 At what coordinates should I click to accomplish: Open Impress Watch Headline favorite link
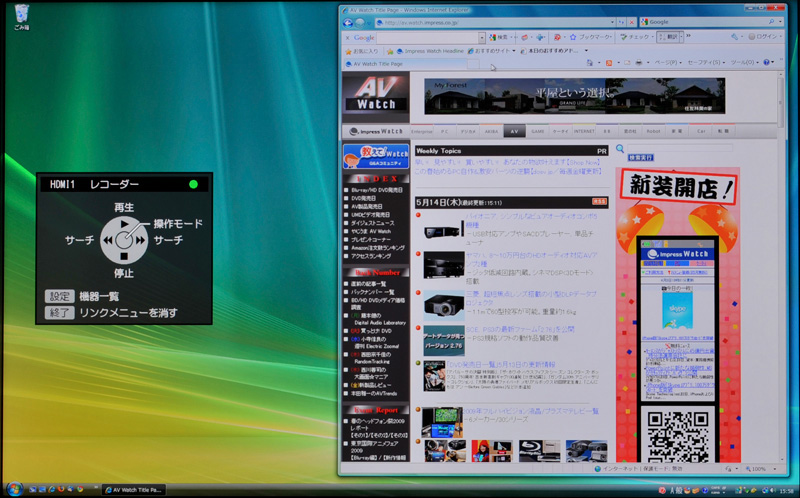coord(430,51)
